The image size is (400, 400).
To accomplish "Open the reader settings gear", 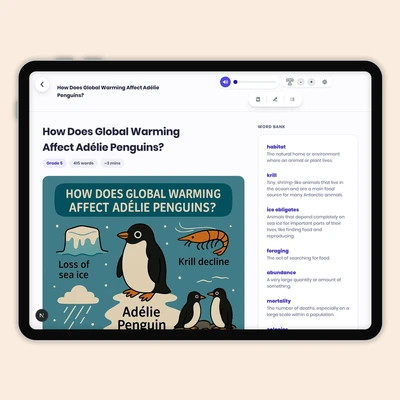I will pyautogui.click(x=325, y=82).
